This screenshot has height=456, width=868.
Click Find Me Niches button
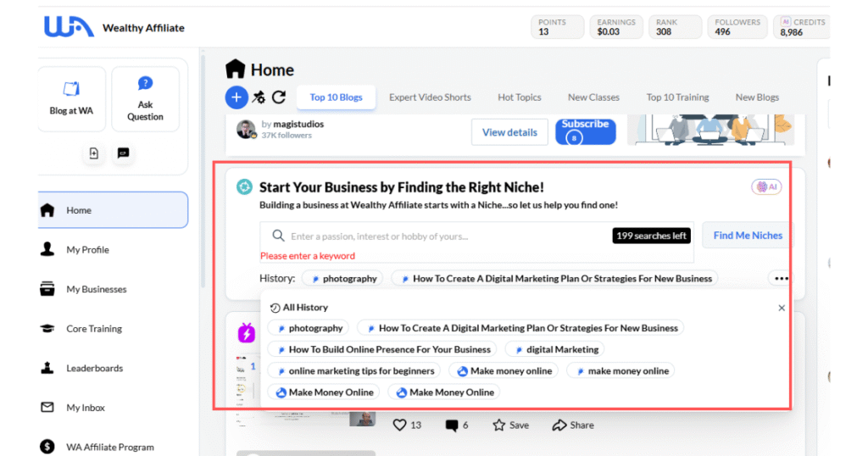tap(748, 236)
